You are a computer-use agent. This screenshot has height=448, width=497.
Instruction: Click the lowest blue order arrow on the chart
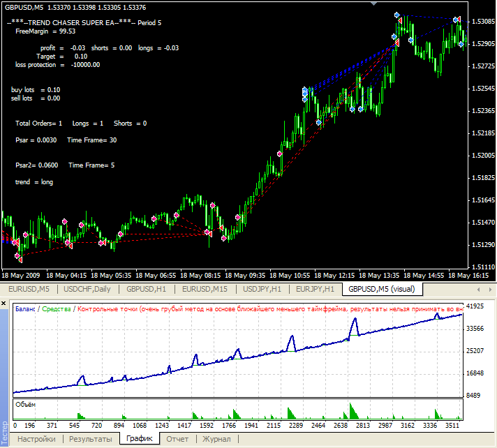(319, 123)
